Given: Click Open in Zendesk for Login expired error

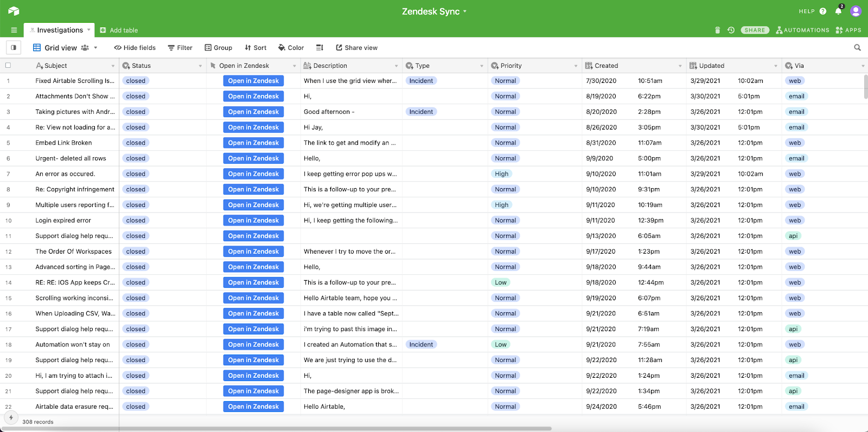Looking at the screenshot, I should pyautogui.click(x=253, y=221).
